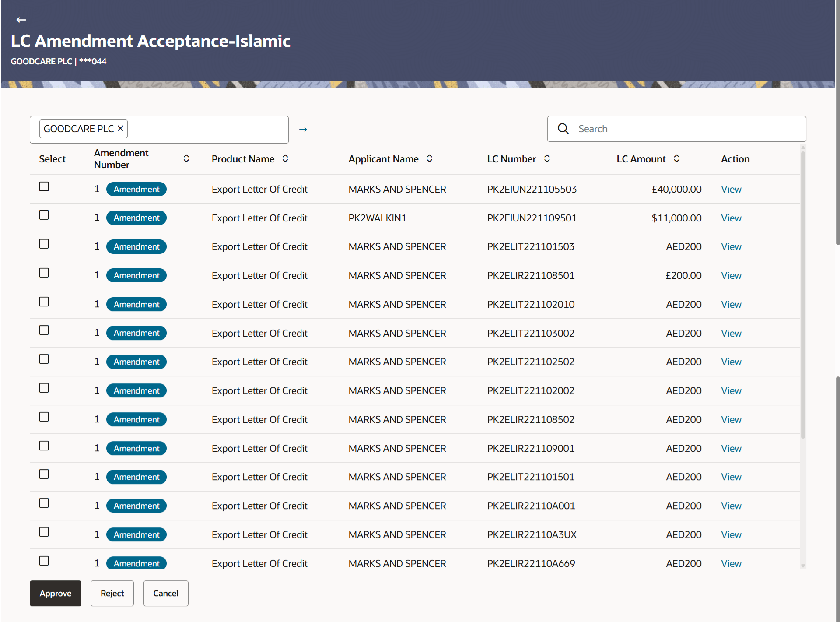Check the row PK2ELIT221101501
The width and height of the screenshot is (840, 622).
click(x=44, y=474)
